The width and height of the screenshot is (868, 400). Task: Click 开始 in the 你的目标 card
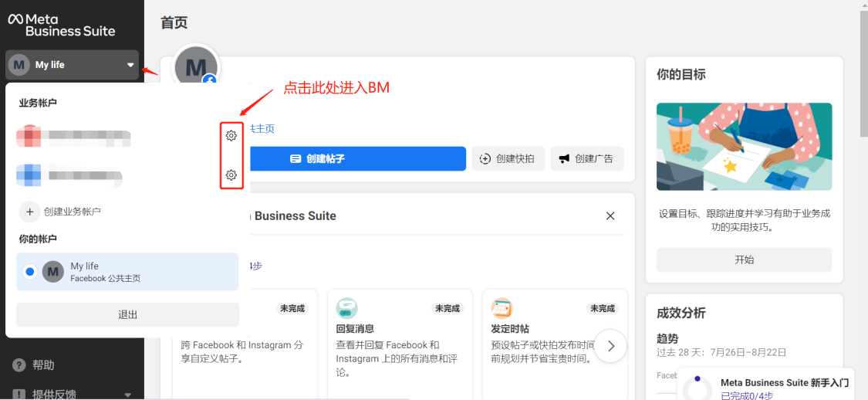[x=744, y=259]
